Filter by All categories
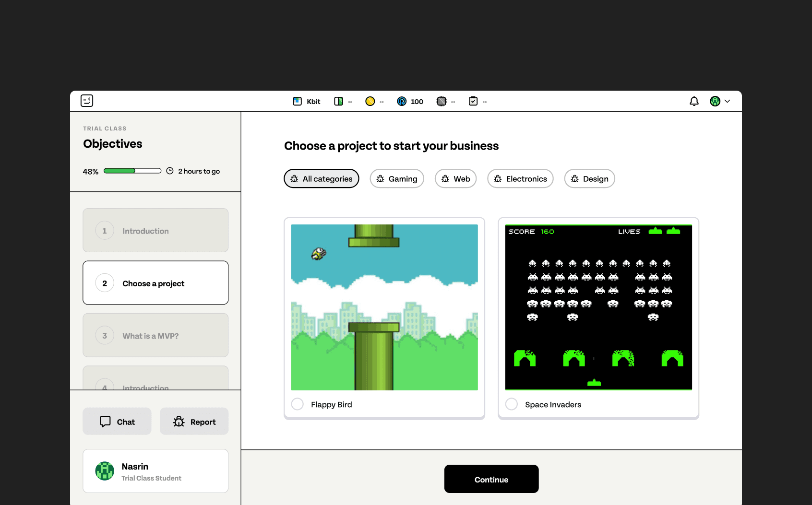Screen dimensions: 812x505 click(322, 178)
